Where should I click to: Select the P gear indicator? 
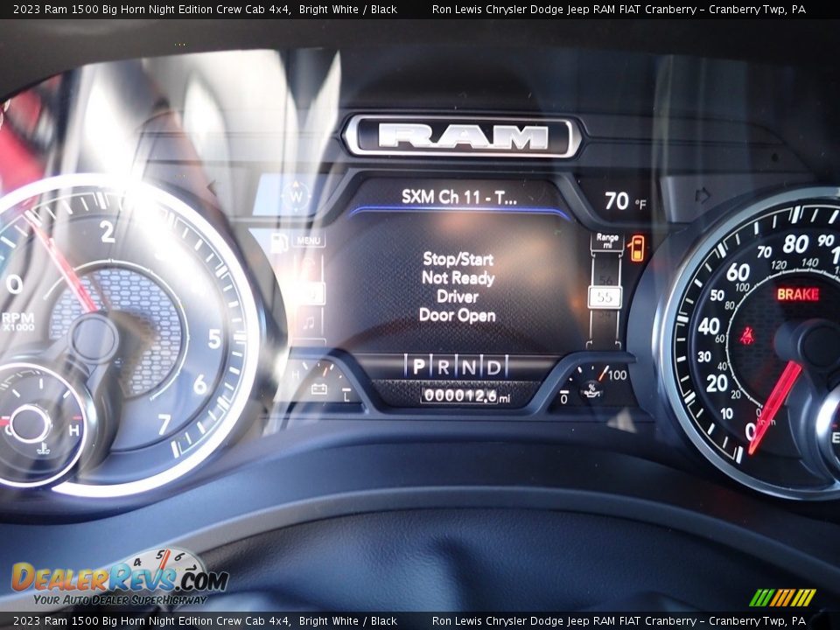pos(419,367)
